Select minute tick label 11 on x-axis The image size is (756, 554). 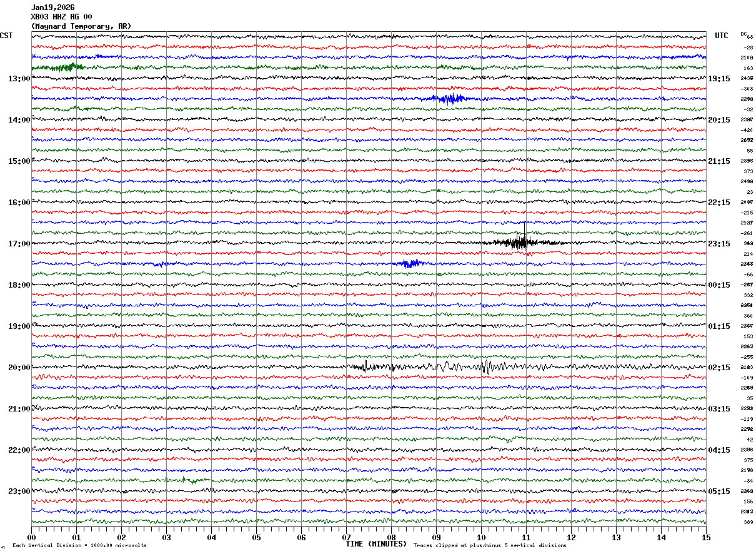tap(526, 537)
